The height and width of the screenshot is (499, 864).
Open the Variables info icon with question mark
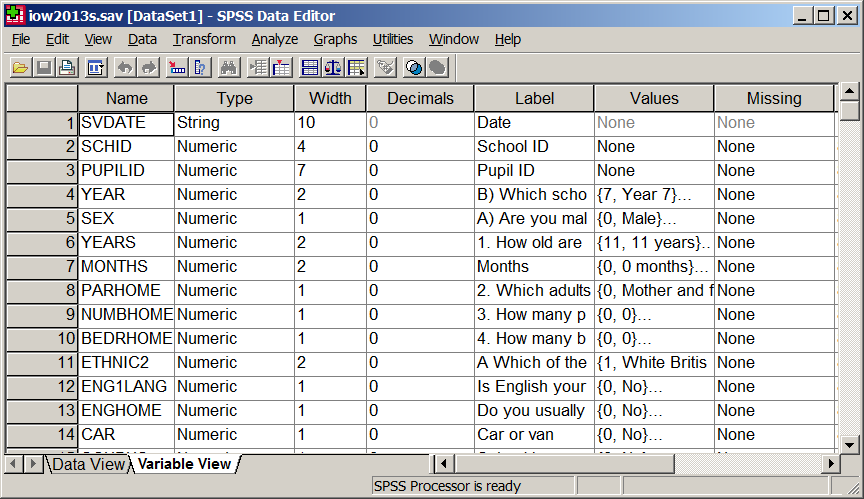pos(200,68)
